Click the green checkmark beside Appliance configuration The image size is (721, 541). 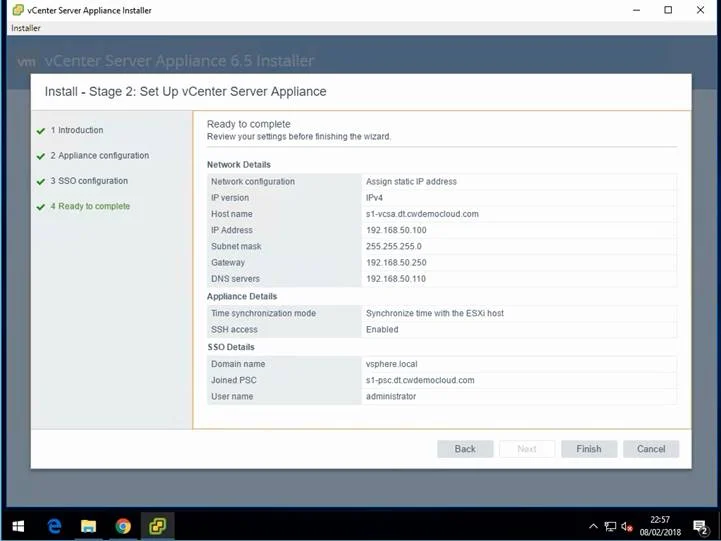click(x=41, y=156)
